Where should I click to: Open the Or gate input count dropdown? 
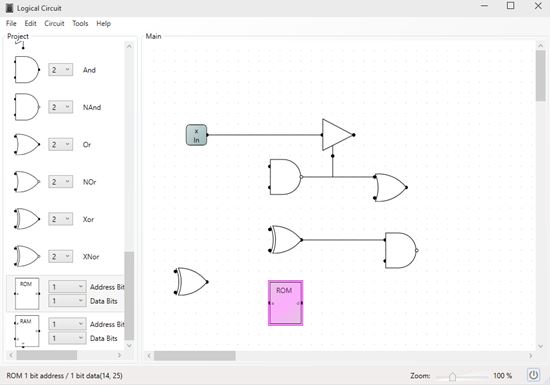click(61, 144)
